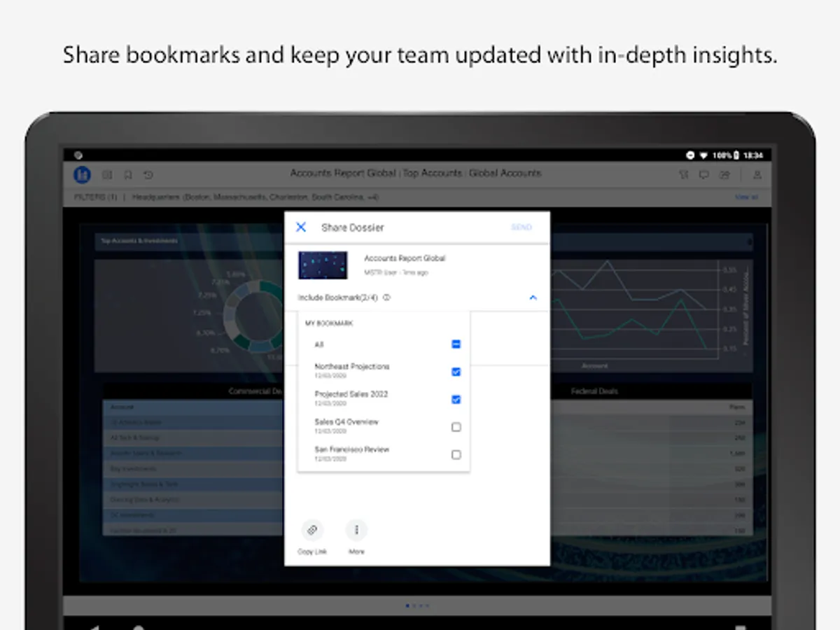
Task: Check the San Francisco Review bookmark
Action: pyautogui.click(x=456, y=454)
